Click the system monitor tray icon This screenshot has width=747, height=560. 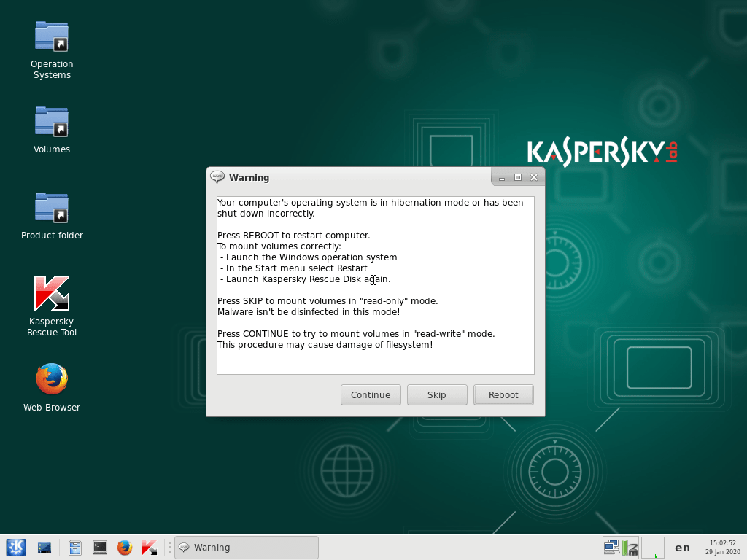[630, 548]
